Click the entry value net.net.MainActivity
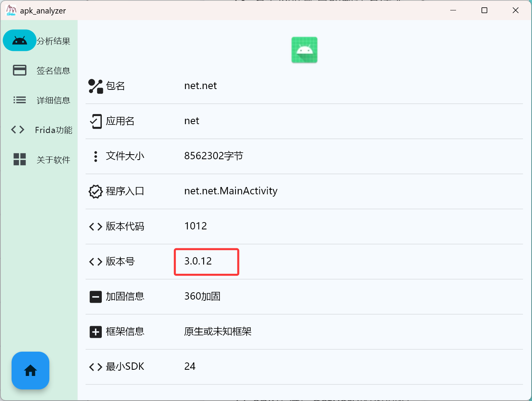 coord(231,191)
